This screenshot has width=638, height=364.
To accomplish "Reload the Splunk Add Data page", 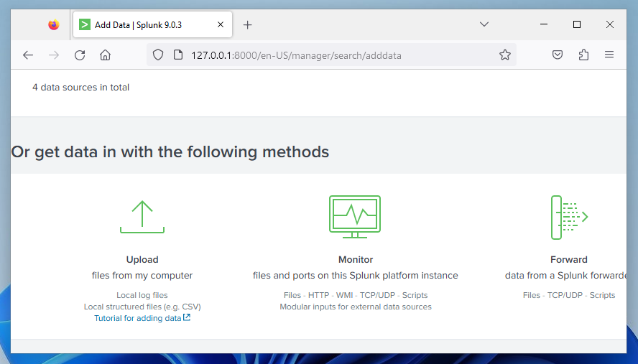I will [x=80, y=55].
